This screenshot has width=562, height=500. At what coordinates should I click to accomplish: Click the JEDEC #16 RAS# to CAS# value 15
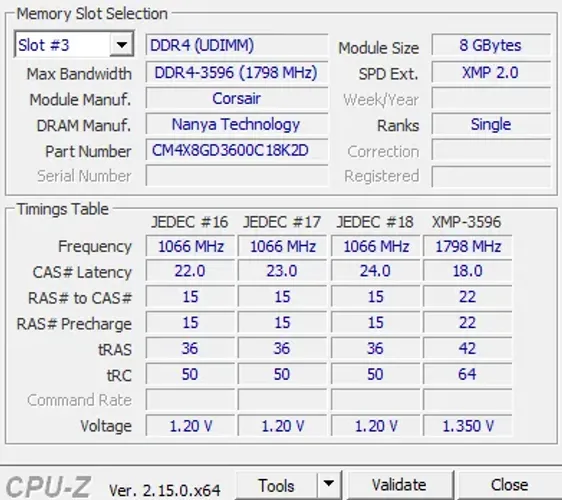point(190,296)
